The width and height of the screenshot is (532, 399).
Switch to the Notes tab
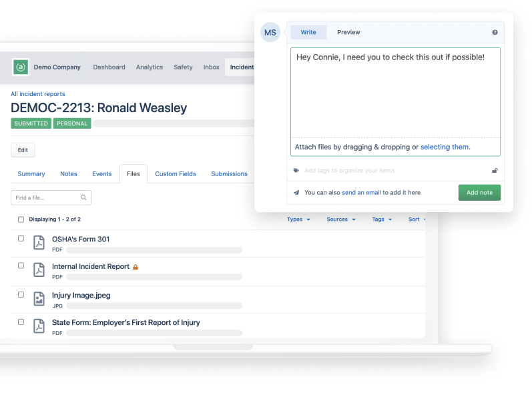tap(69, 173)
